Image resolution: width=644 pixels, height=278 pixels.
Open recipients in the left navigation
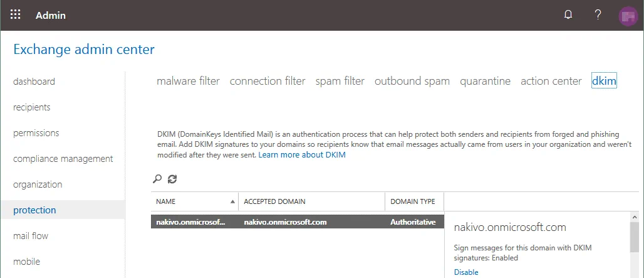point(32,107)
